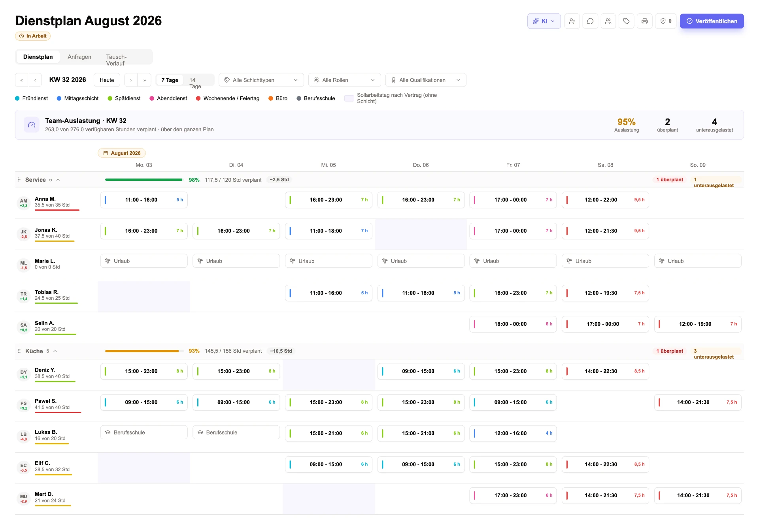Click the Heute button
This screenshot has width=759, height=532.
pos(107,80)
